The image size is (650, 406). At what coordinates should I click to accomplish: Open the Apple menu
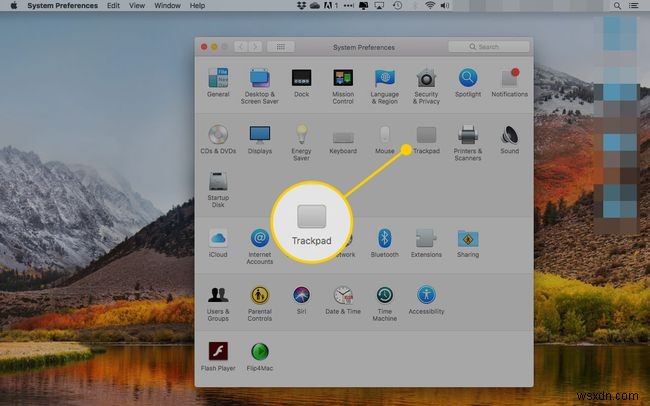[13, 6]
